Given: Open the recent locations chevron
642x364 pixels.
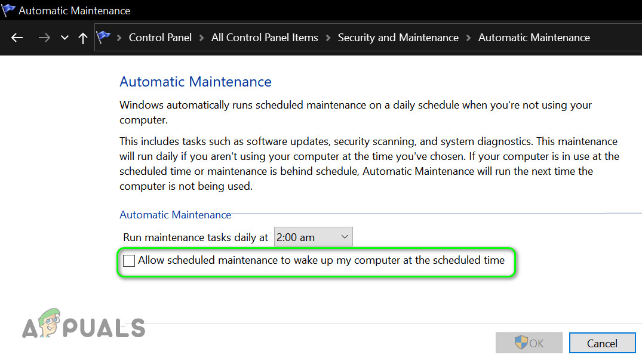Looking at the screenshot, I should (x=64, y=38).
